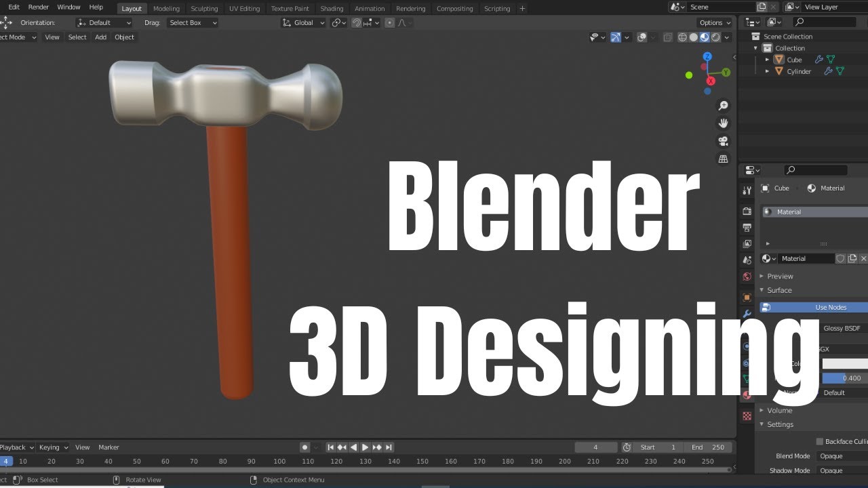Jump to the timeline end frame
Image resolution: width=868 pixels, height=488 pixels.
pyautogui.click(x=389, y=447)
